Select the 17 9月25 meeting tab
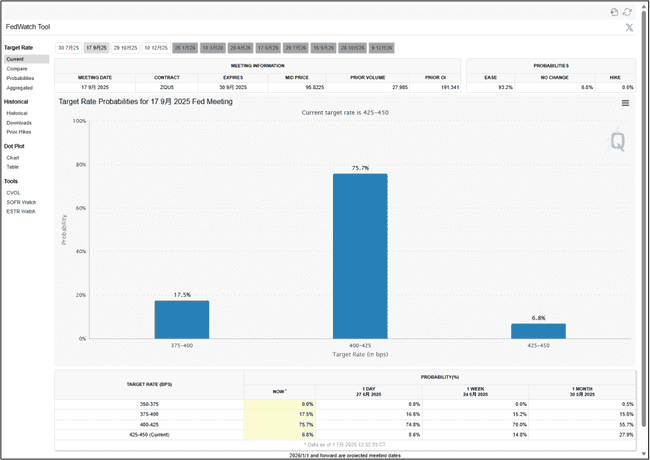This screenshot has height=460, width=650. pos(96,48)
